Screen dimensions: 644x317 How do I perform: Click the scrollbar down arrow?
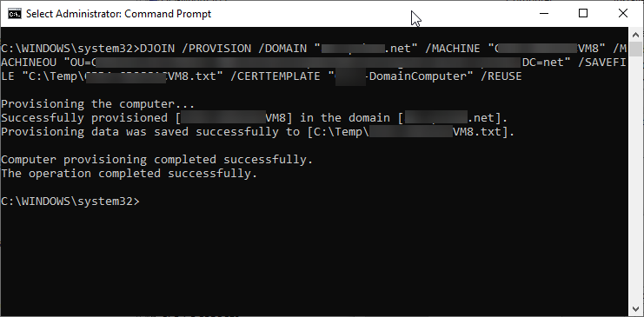coord(636,308)
